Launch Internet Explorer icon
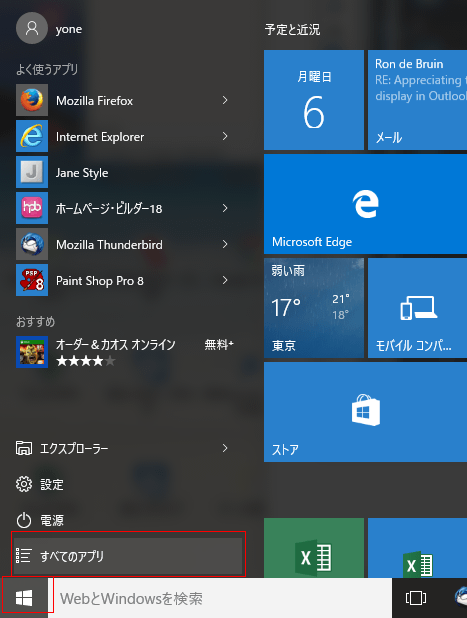The image size is (467, 618). [32, 136]
